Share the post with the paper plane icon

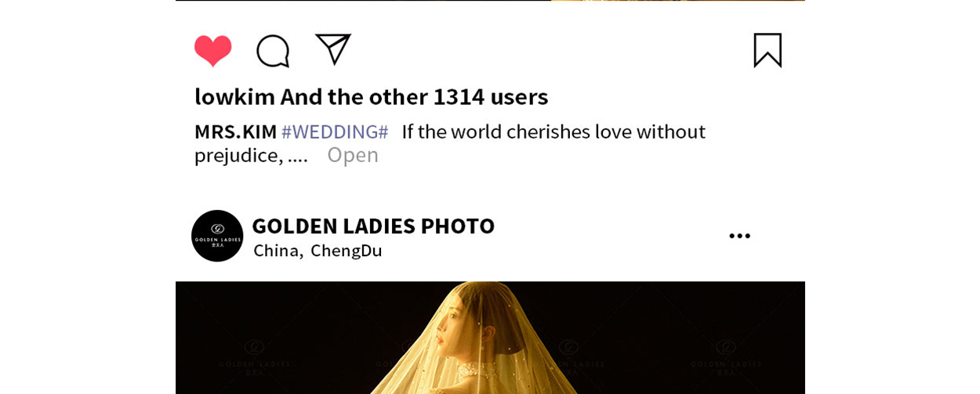point(333,49)
